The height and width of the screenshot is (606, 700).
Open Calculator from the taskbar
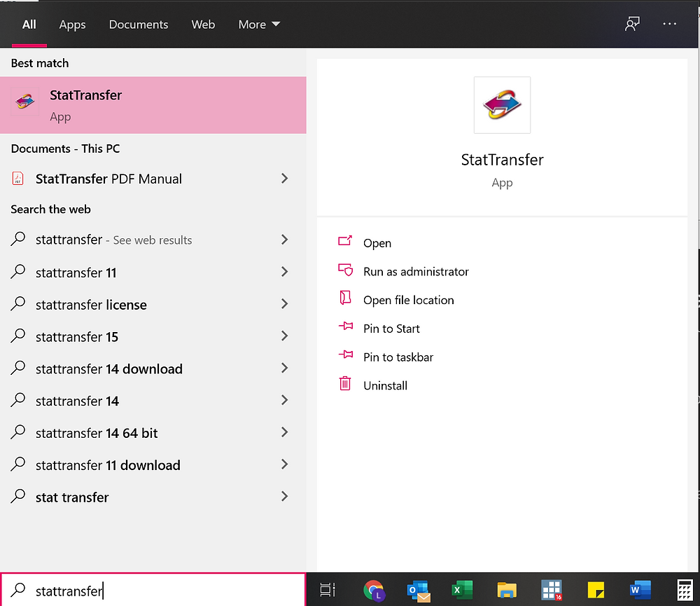pyautogui.click(x=685, y=590)
